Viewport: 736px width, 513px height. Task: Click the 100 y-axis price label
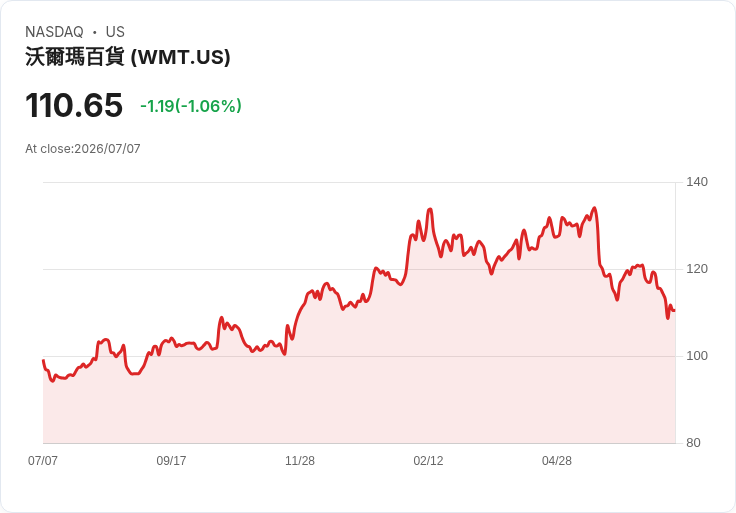point(697,356)
